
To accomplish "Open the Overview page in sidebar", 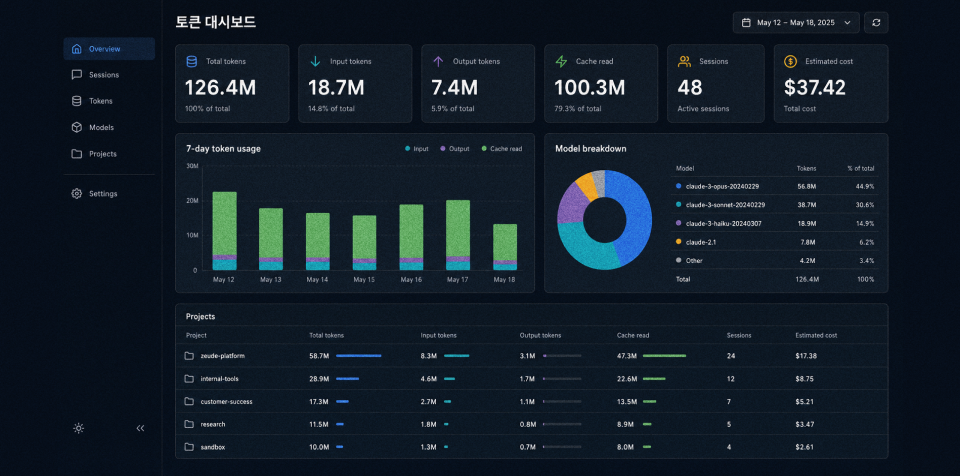I will [x=109, y=49].
